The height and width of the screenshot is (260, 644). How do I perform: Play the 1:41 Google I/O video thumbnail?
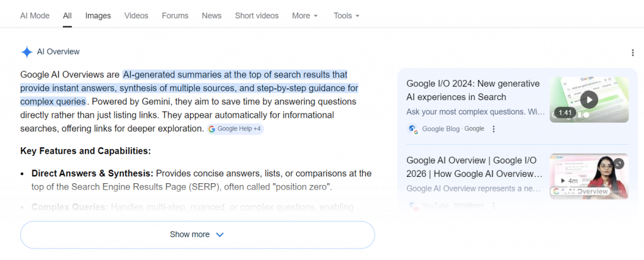tap(589, 99)
